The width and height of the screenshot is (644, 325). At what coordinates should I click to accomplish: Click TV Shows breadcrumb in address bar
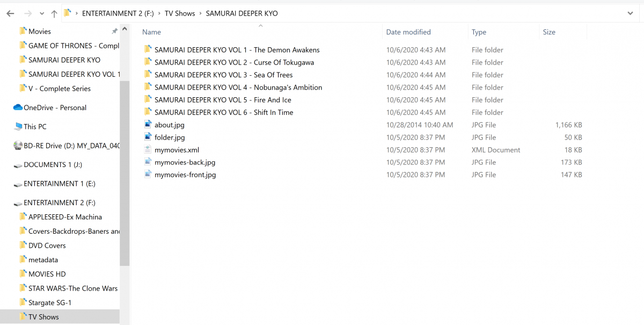180,13
